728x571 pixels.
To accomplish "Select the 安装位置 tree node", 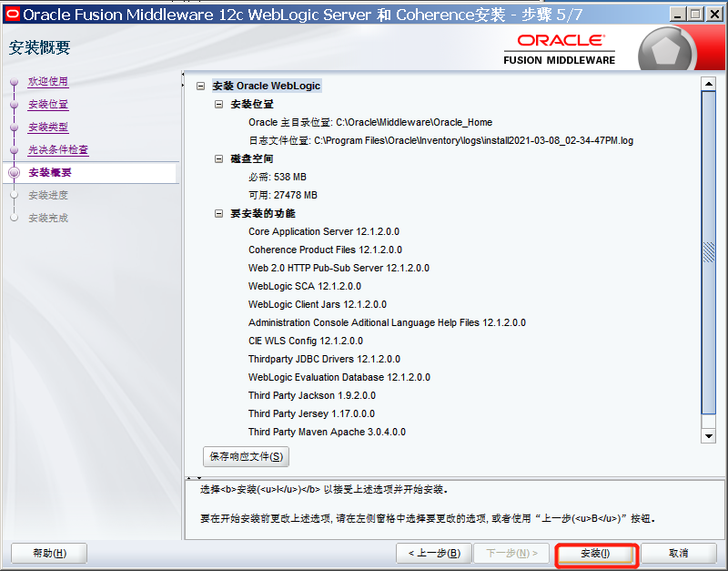I will click(x=252, y=104).
